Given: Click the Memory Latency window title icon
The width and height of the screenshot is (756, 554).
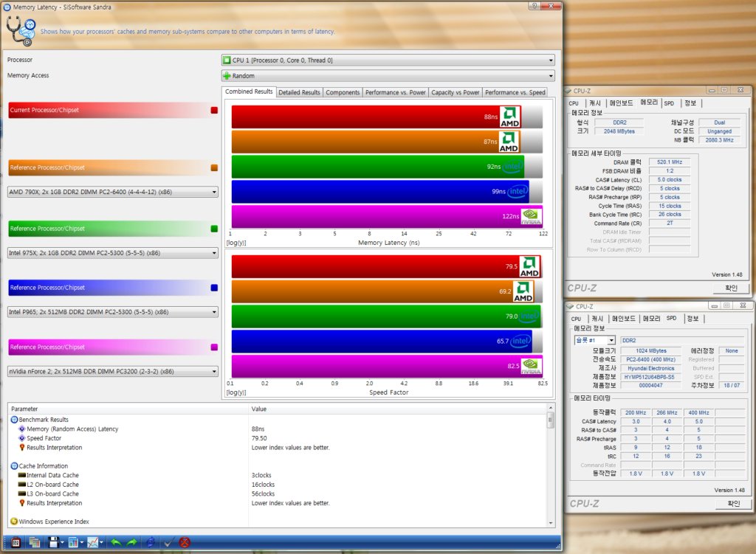Looking at the screenshot, I should (x=7, y=7).
